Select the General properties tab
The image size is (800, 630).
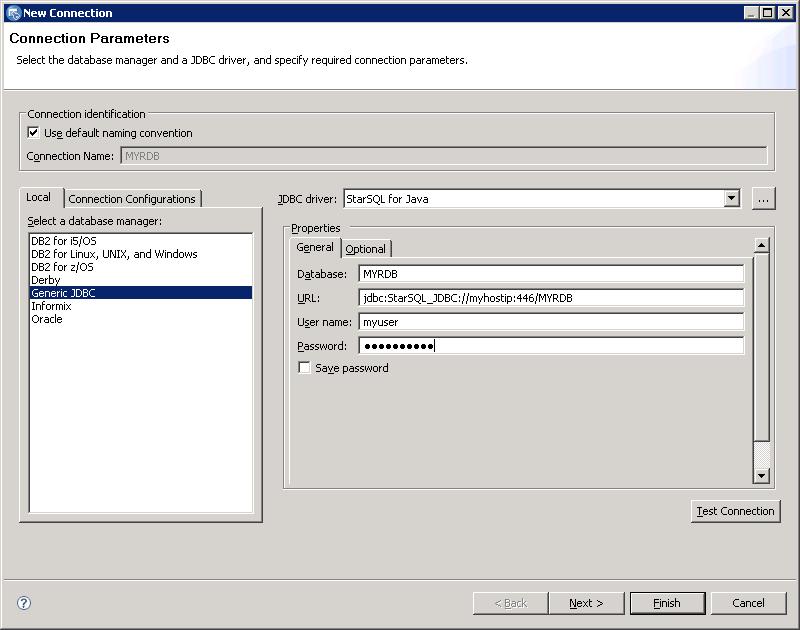click(315, 248)
